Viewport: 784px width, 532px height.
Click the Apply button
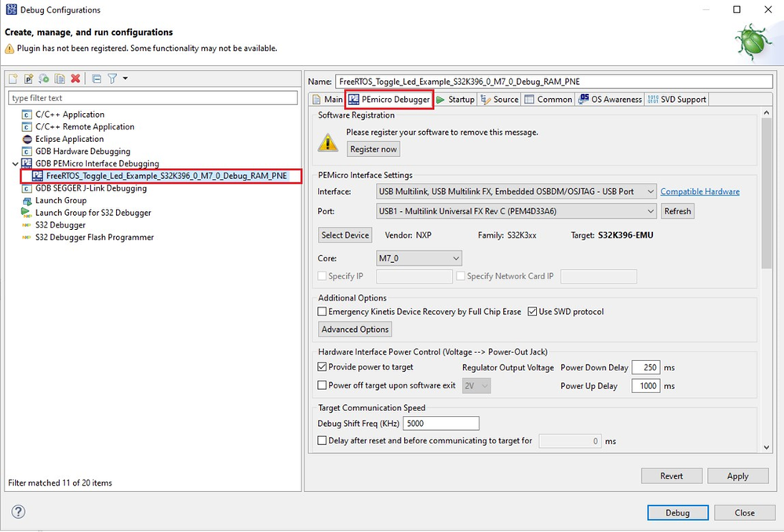pyautogui.click(x=738, y=476)
